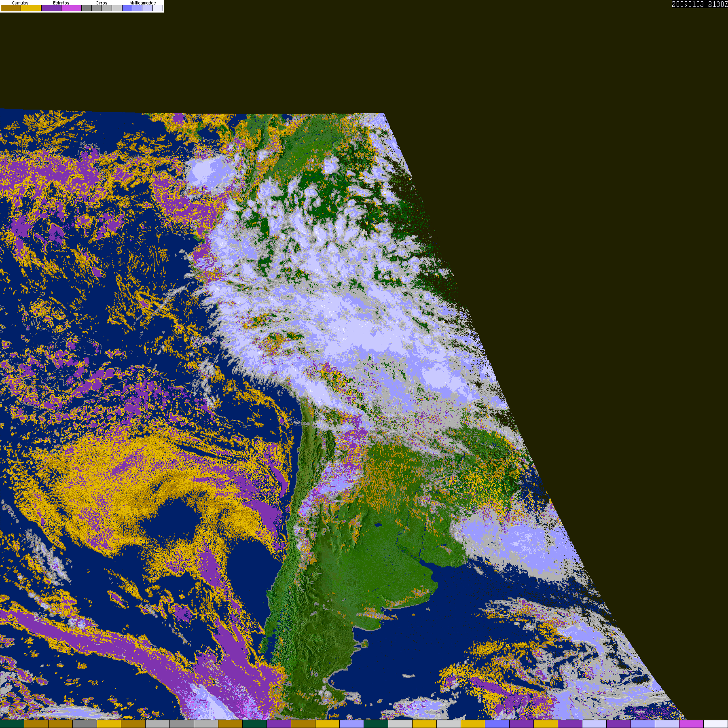
Task: Click the yellow Cúmulos legend swatch
Action: (31, 8)
